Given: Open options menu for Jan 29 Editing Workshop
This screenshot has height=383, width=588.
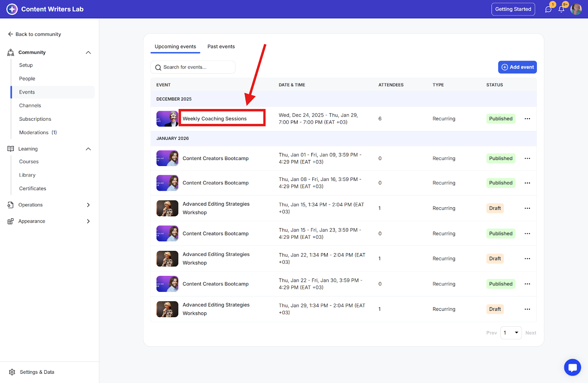Looking at the screenshot, I should [x=527, y=309].
